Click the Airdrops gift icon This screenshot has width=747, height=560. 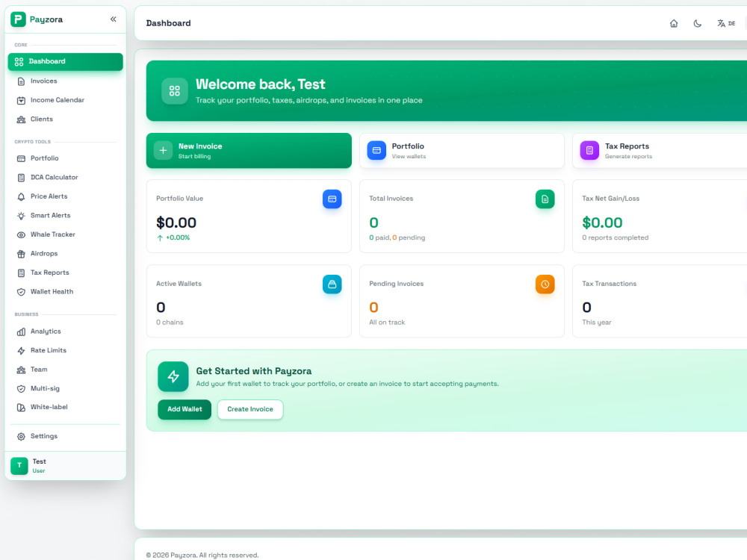pyautogui.click(x=21, y=254)
